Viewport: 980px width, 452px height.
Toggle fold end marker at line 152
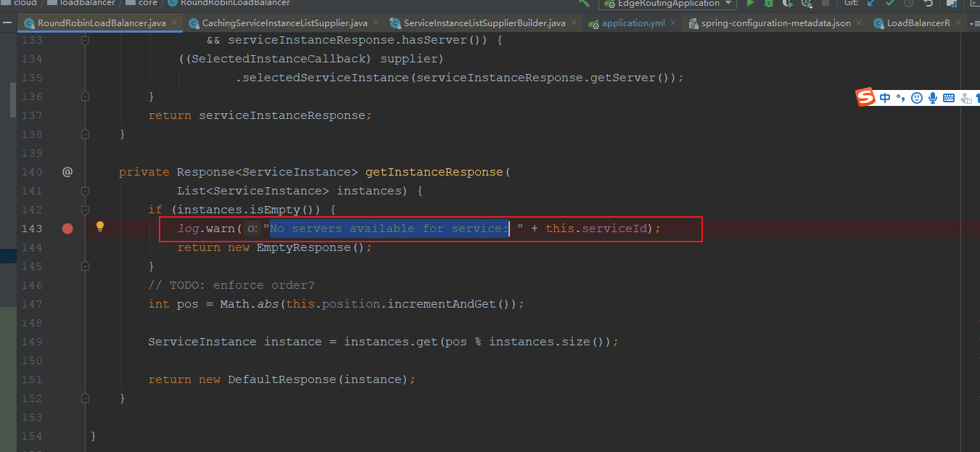coord(86,398)
